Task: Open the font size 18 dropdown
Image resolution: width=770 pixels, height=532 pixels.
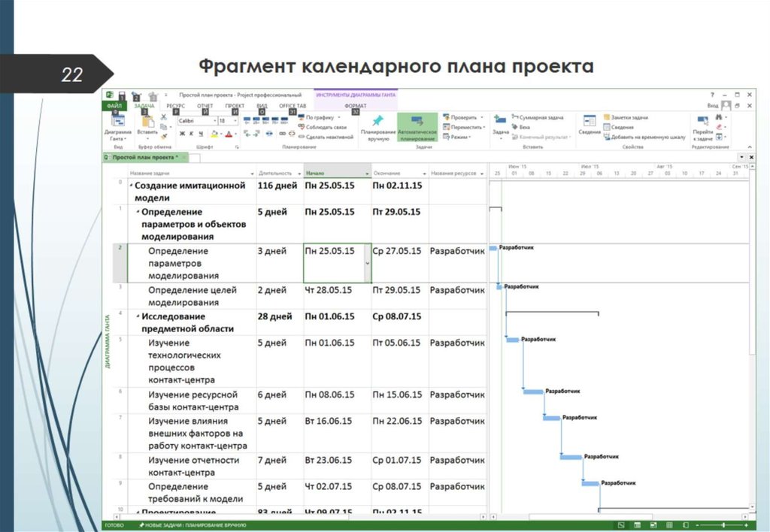Action: pos(235,120)
